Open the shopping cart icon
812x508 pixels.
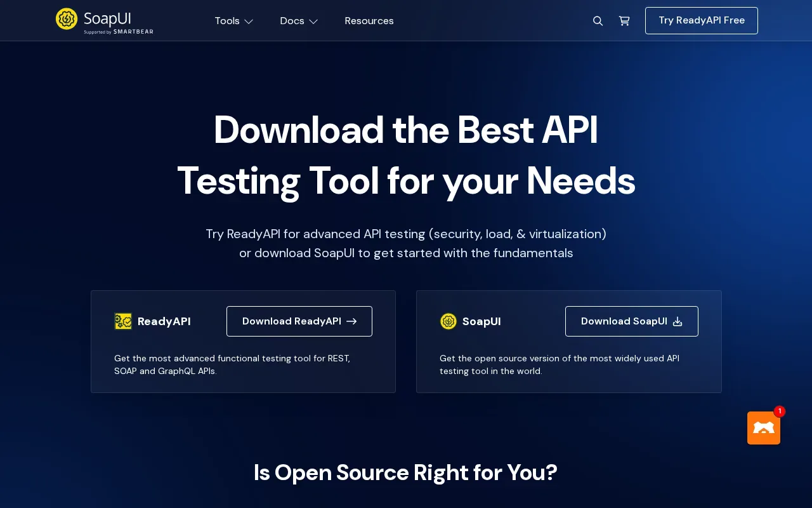(624, 21)
